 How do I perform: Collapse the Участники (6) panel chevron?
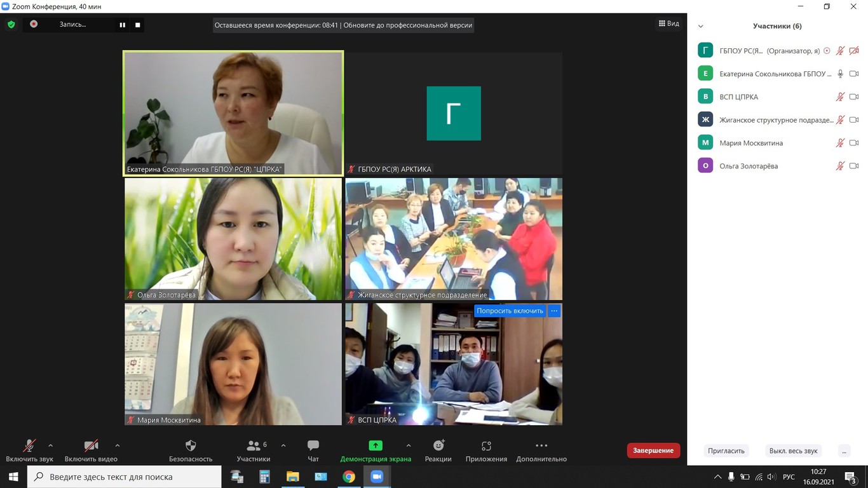click(701, 27)
